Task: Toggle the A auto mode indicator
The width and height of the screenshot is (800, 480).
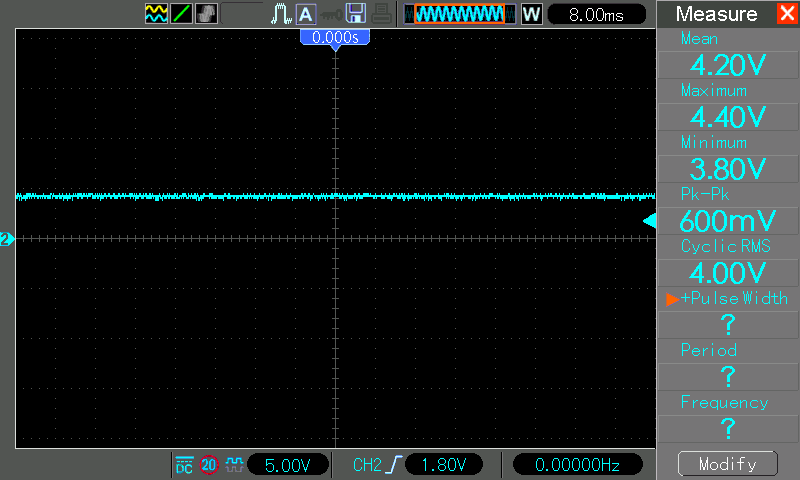Action: coord(306,14)
